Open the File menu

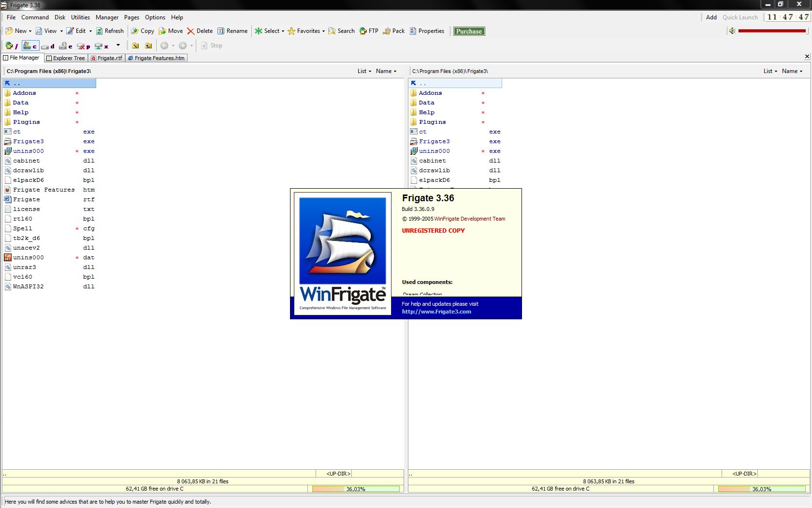coord(11,17)
